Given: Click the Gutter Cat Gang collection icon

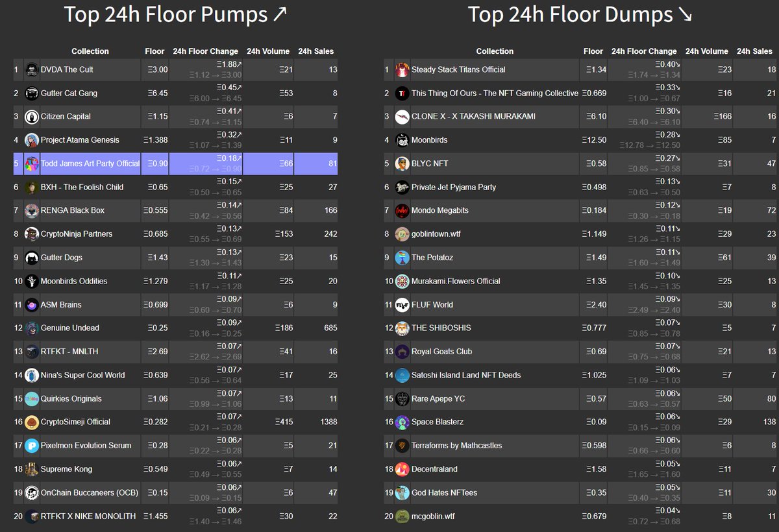Looking at the screenshot, I should click(32, 93).
